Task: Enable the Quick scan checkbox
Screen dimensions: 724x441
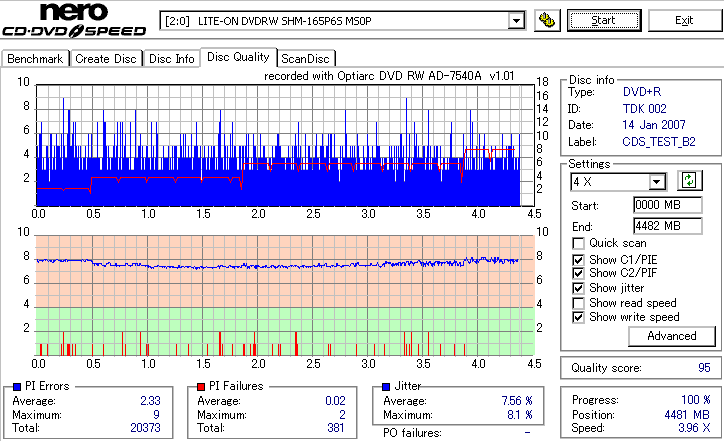Action: pyautogui.click(x=578, y=243)
